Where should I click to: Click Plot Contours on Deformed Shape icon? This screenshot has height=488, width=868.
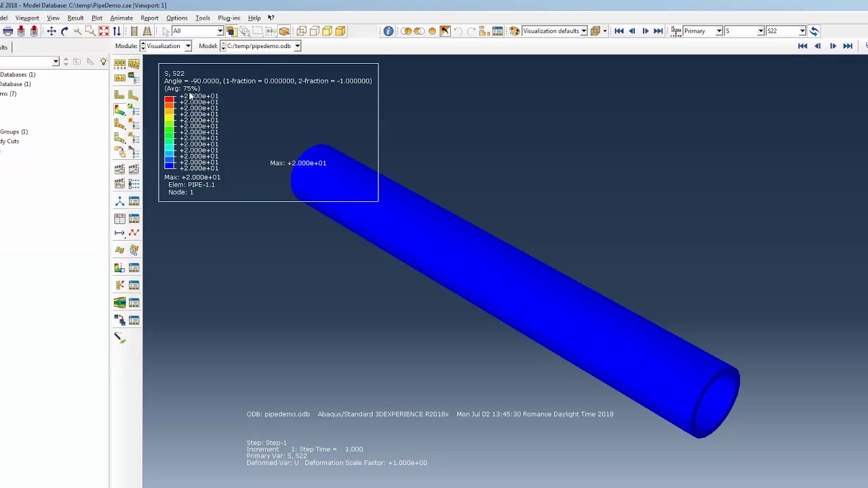click(119, 110)
